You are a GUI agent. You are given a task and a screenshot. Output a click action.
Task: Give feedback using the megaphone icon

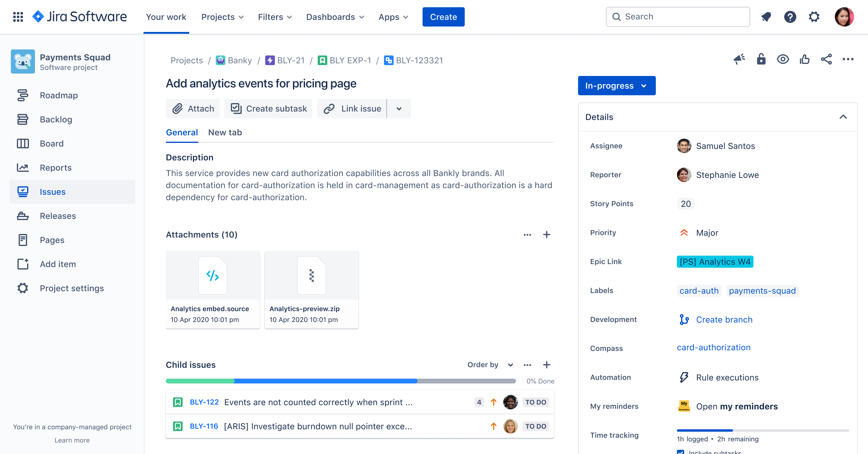(739, 59)
